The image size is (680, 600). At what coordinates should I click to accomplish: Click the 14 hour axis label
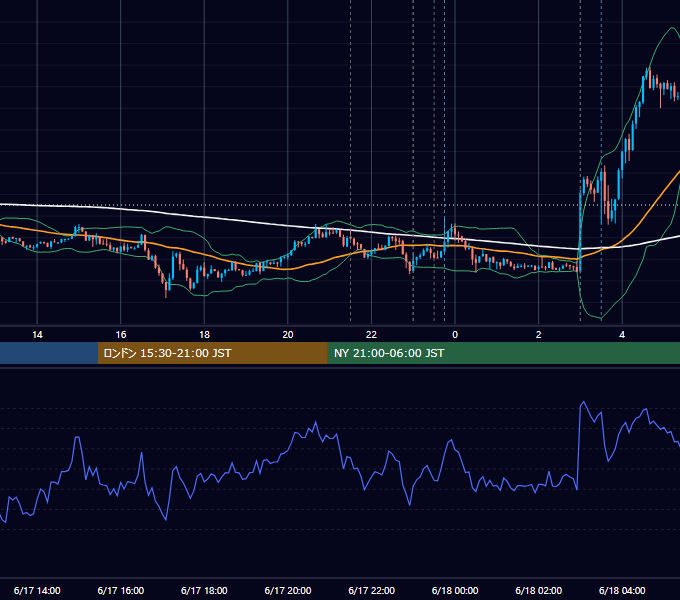[37, 335]
